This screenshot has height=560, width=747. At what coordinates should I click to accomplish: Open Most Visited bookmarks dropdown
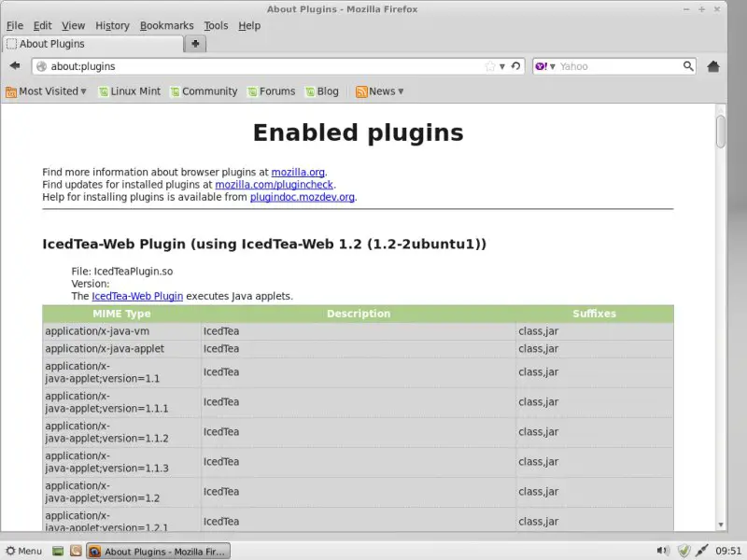point(46,91)
